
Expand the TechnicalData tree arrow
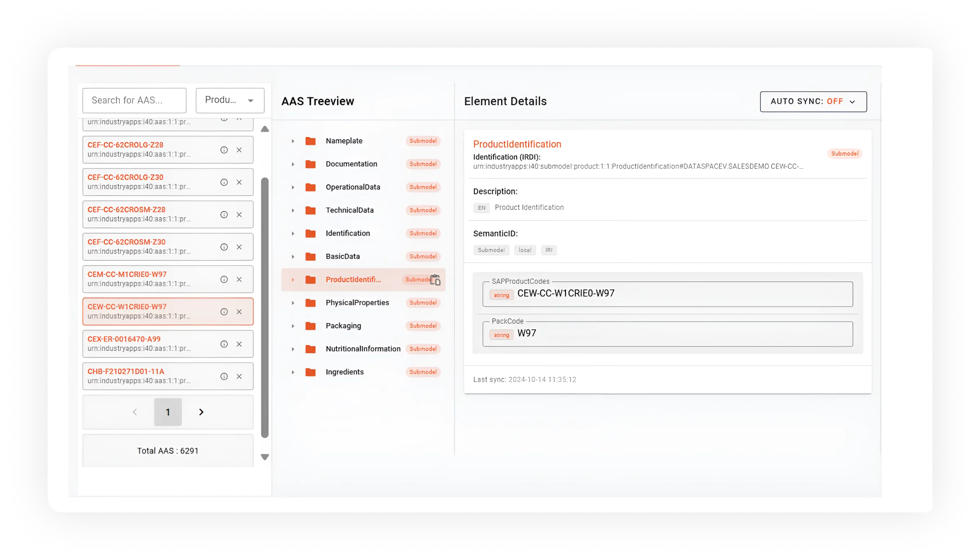click(293, 210)
